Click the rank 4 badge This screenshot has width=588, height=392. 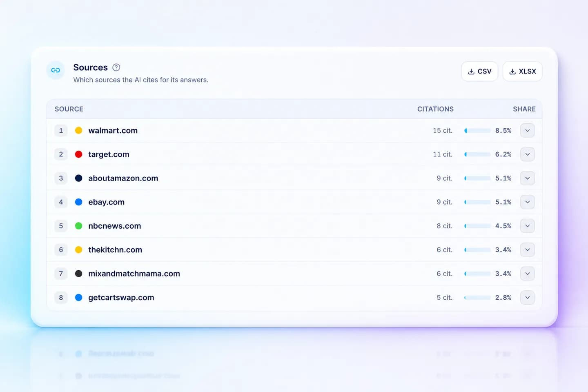[x=61, y=202]
